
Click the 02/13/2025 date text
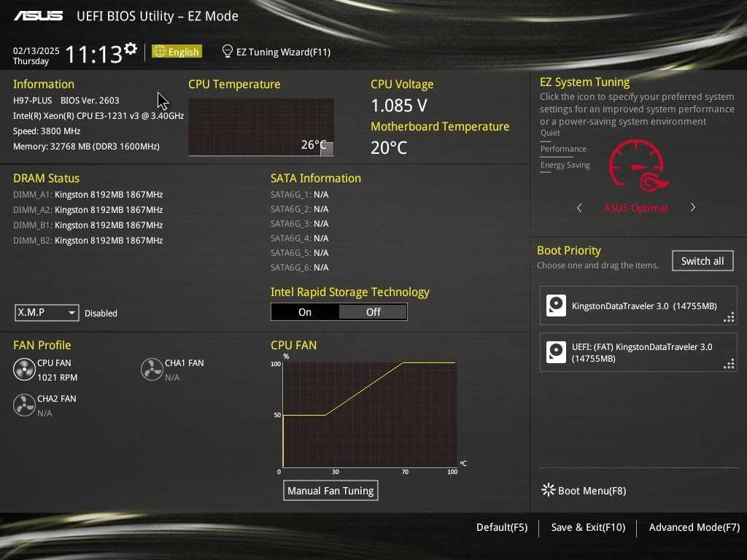point(36,51)
